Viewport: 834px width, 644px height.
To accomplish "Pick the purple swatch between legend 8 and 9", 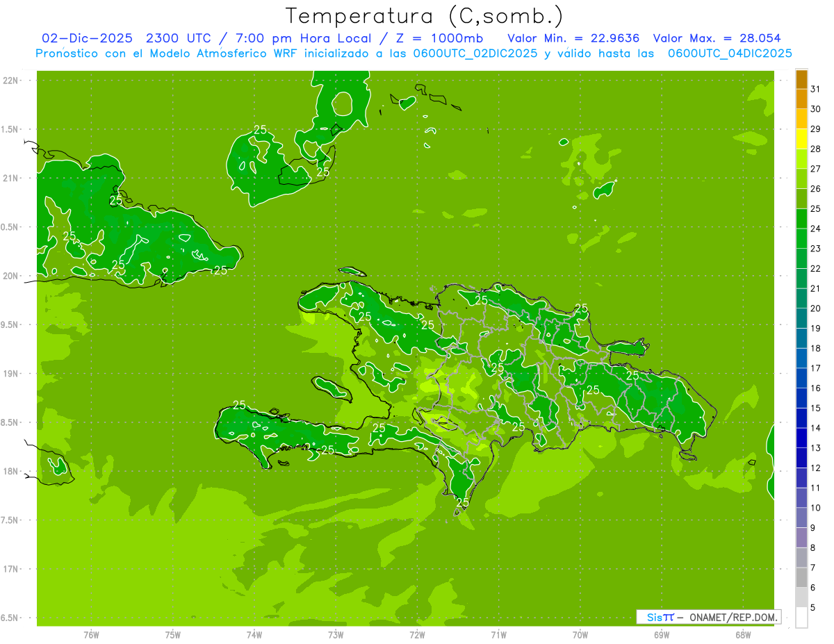I will [801, 538].
